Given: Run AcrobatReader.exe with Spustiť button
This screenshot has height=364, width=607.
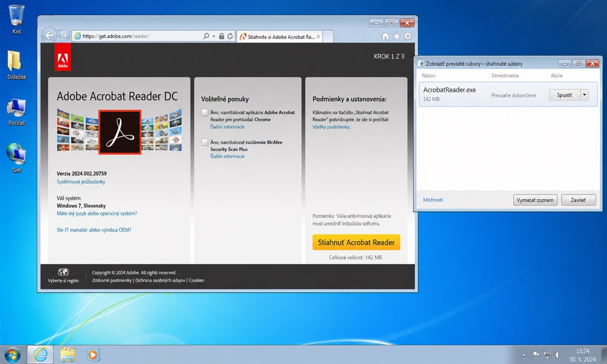Looking at the screenshot, I should pyautogui.click(x=565, y=95).
